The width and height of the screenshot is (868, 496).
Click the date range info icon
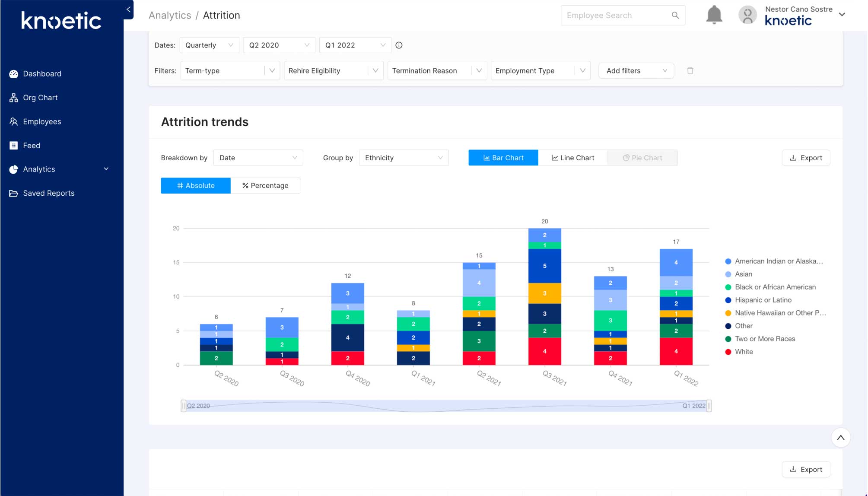pyautogui.click(x=399, y=45)
